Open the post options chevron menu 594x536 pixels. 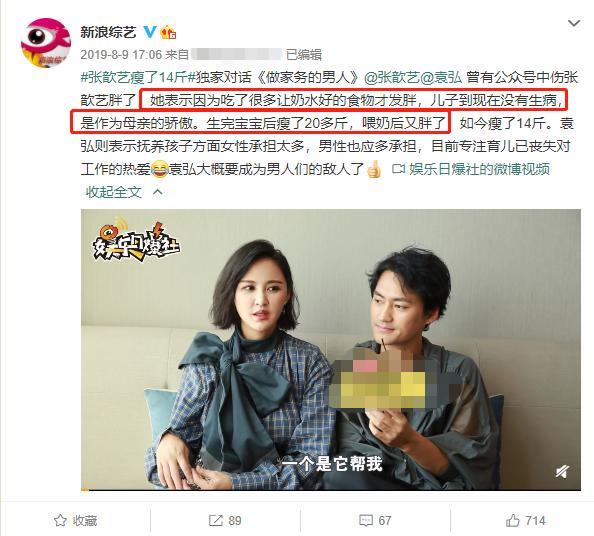[x=574, y=23]
